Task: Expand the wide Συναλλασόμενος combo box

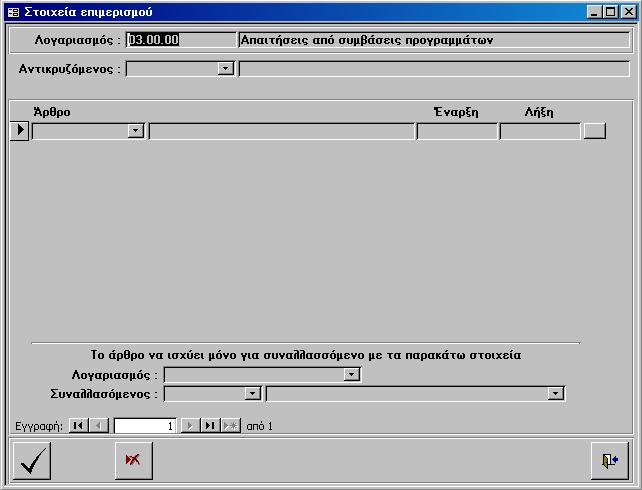Action: 556,394
